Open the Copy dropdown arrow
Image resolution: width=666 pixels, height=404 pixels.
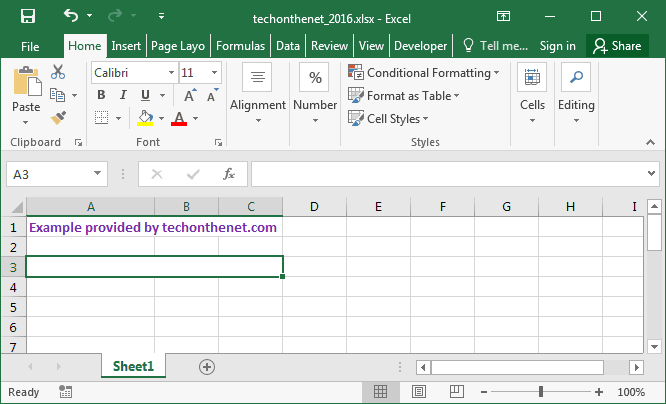point(75,95)
